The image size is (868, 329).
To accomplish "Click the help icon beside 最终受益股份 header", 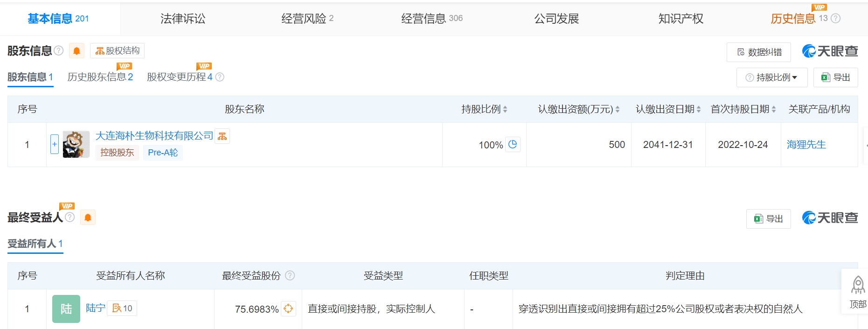I will coord(290,275).
